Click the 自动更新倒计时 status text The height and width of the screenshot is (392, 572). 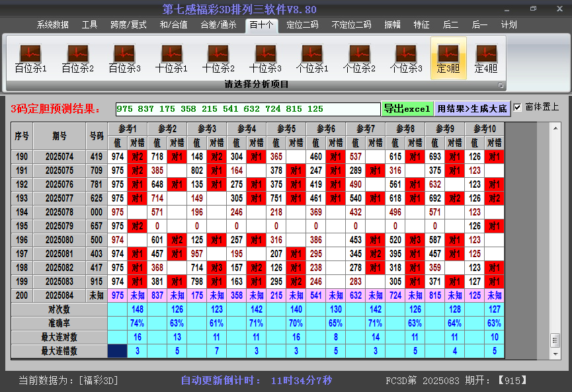point(257,381)
